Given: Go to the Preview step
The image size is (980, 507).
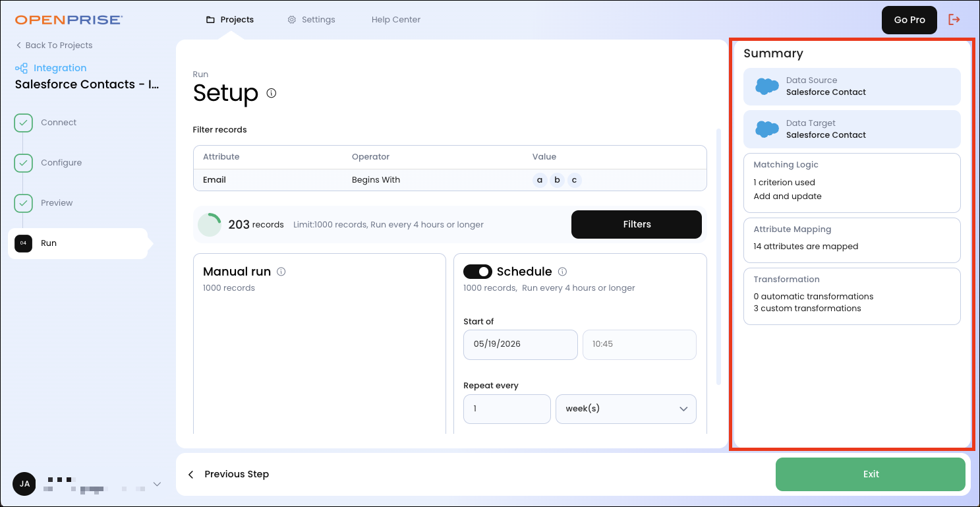Looking at the screenshot, I should coord(57,203).
